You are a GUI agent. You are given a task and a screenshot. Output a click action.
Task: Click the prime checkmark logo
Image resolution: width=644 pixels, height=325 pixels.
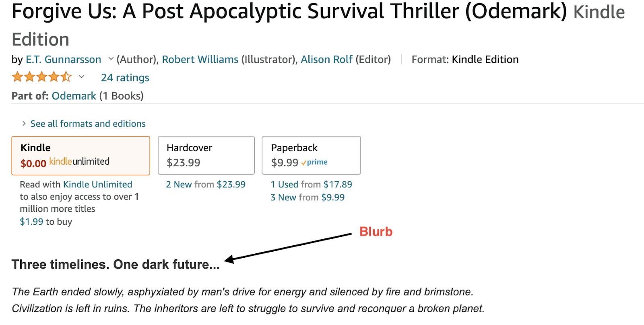click(314, 162)
